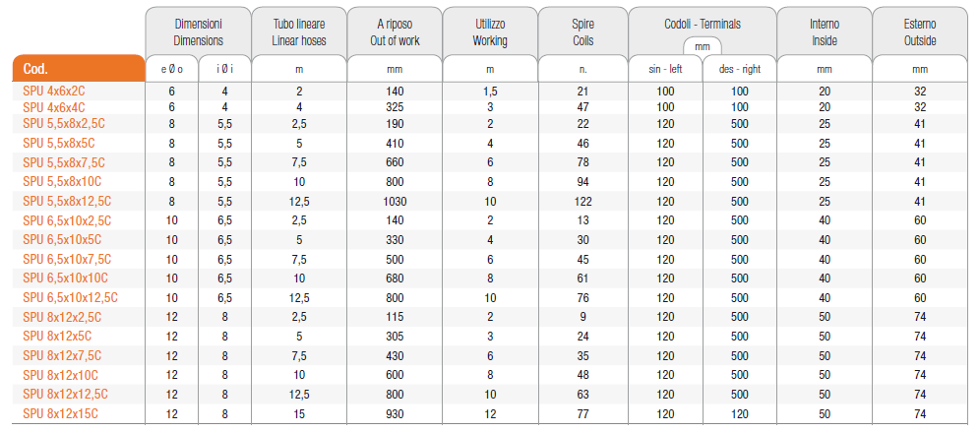Select the Interno Inside column header
The width and height of the screenshot is (980, 433).
point(824,33)
